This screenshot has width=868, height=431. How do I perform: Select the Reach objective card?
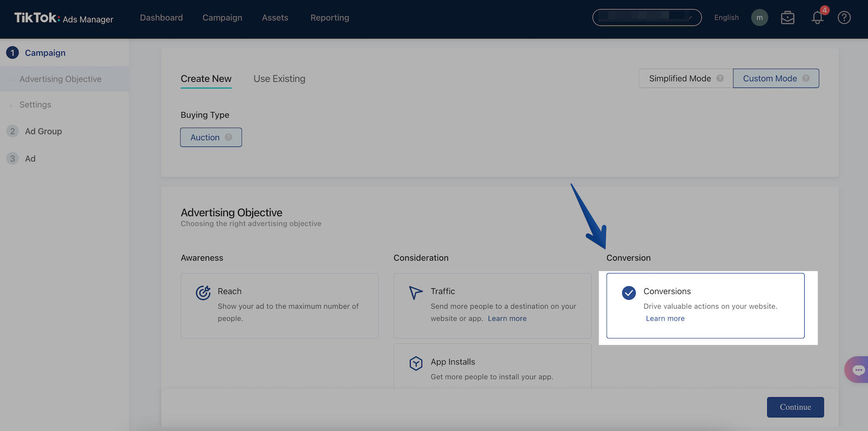(279, 305)
